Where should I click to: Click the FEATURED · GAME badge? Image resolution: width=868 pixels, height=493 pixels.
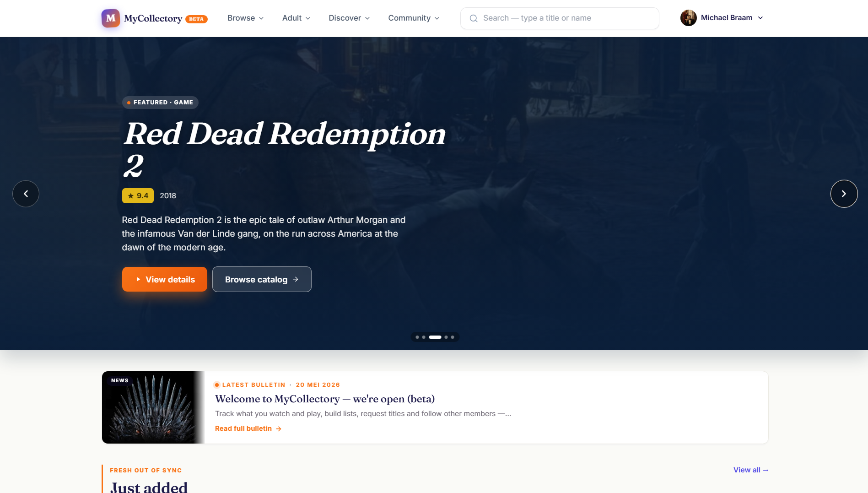tap(160, 103)
